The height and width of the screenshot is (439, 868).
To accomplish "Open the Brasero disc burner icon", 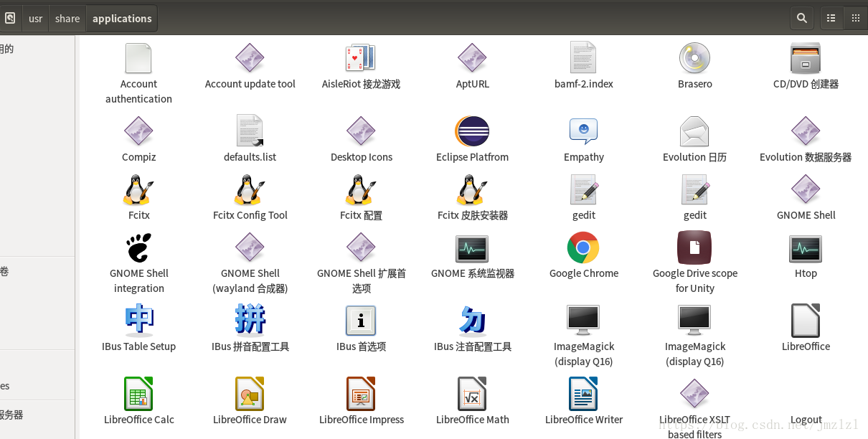I will pyautogui.click(x=694, y=58).
